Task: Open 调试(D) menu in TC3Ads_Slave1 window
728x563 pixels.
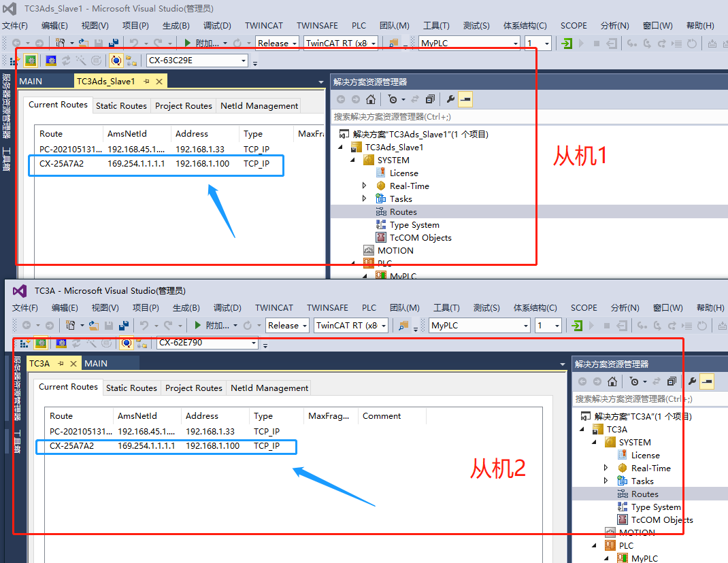Action: pos(217,26)
